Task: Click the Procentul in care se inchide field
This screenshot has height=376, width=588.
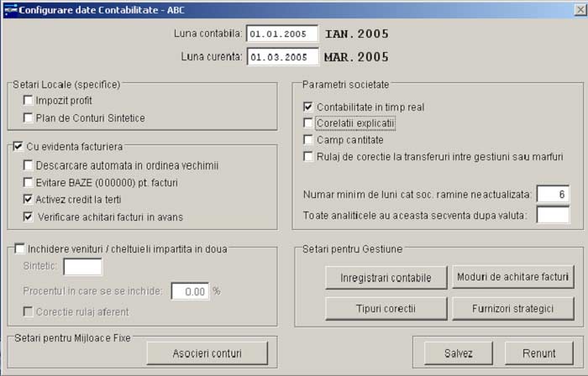Action: coord(190,291)
